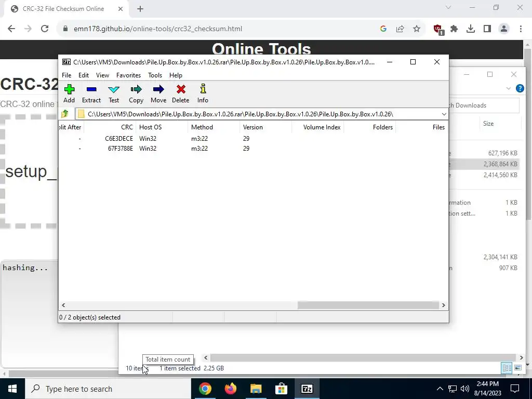Click the taskbar search box

pyautogui.click(x=108, y=389)
